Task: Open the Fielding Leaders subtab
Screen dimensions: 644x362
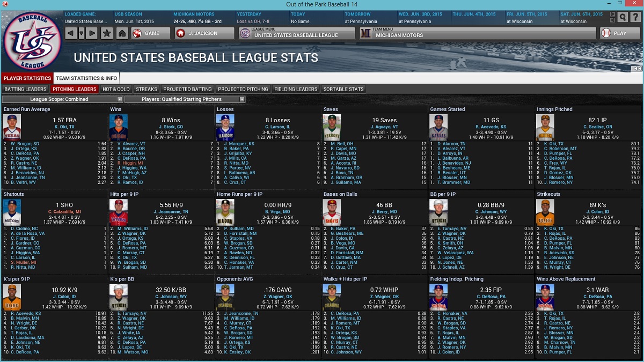Action: tap(296, 89)
